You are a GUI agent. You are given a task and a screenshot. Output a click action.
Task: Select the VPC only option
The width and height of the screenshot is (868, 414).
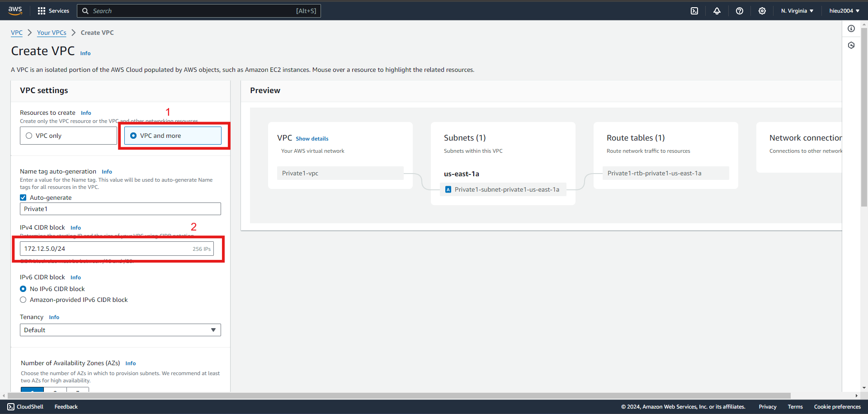[68, 136]
